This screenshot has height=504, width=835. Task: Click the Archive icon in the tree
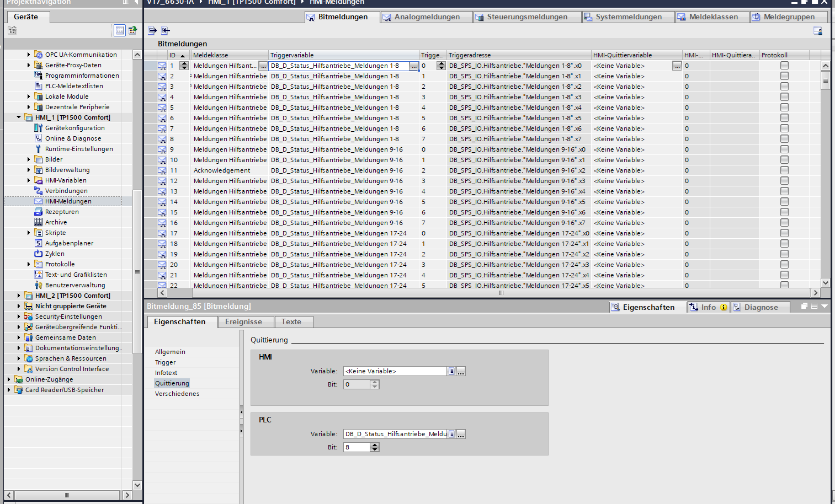pyautogui.click(x=38, y=222)
